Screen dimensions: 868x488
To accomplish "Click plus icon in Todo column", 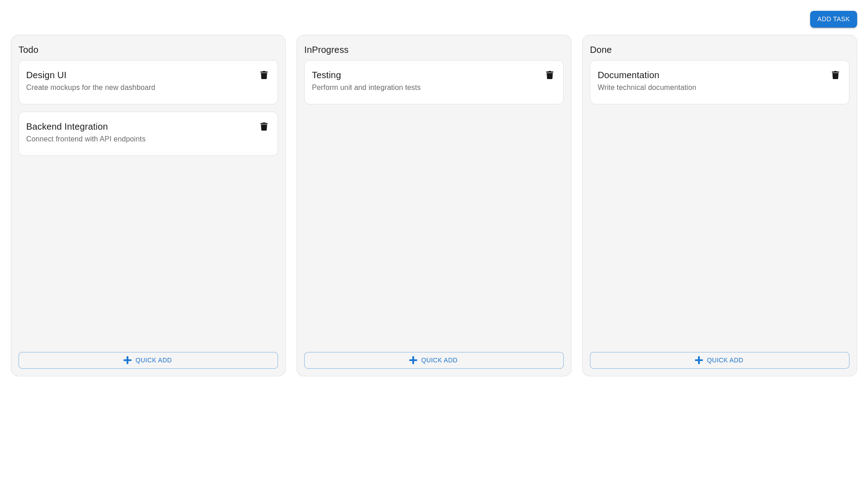I will [x=127, y=360].
